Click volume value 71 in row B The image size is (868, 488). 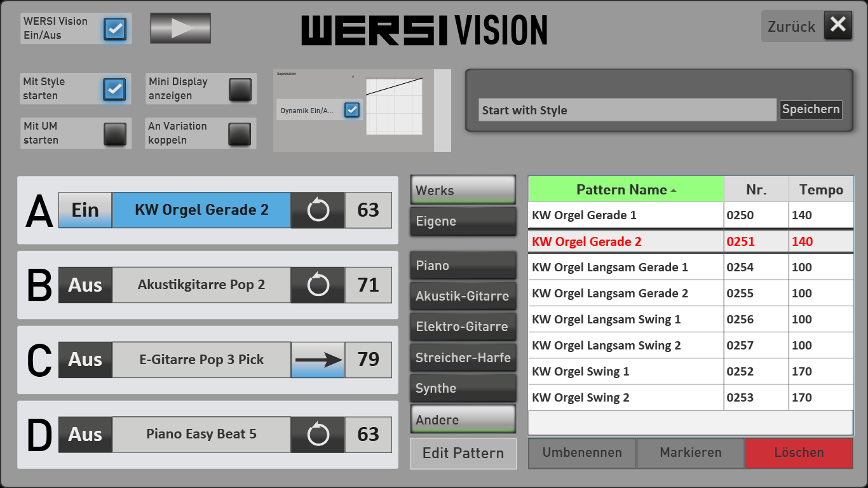369,285
